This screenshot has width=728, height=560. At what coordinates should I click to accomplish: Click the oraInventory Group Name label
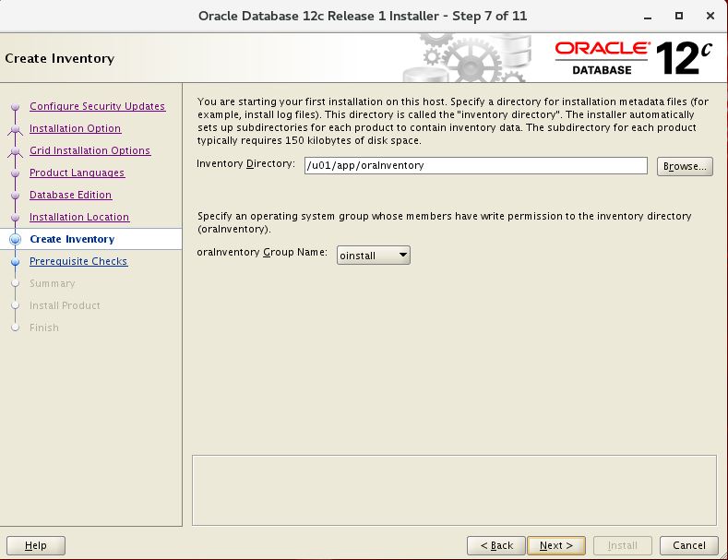(262, 252)
